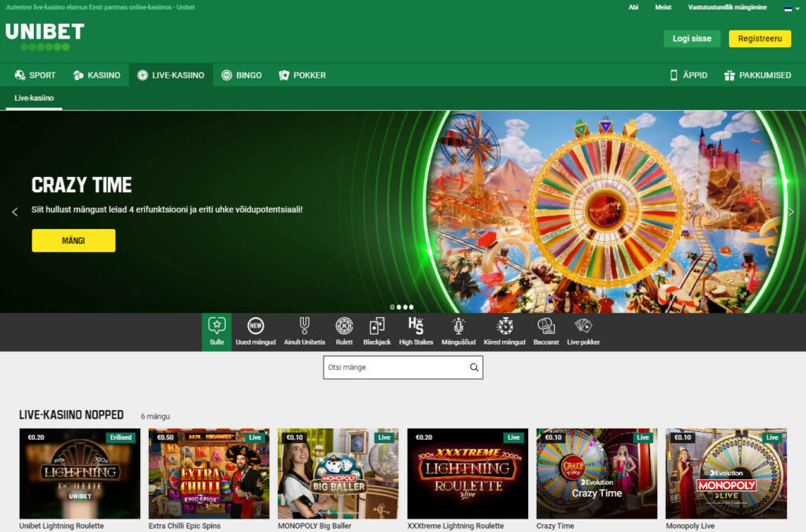Click the Bingo ball icon in the navigation
The width and height of the screenshot is (806, 532).
[227, 75]
